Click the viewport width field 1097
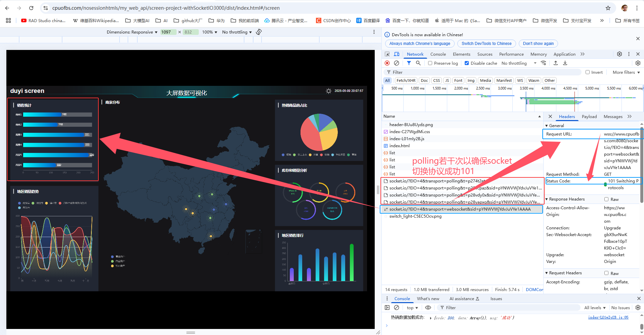Viewport: 644px width, 335px height. (x=168, y=32)
